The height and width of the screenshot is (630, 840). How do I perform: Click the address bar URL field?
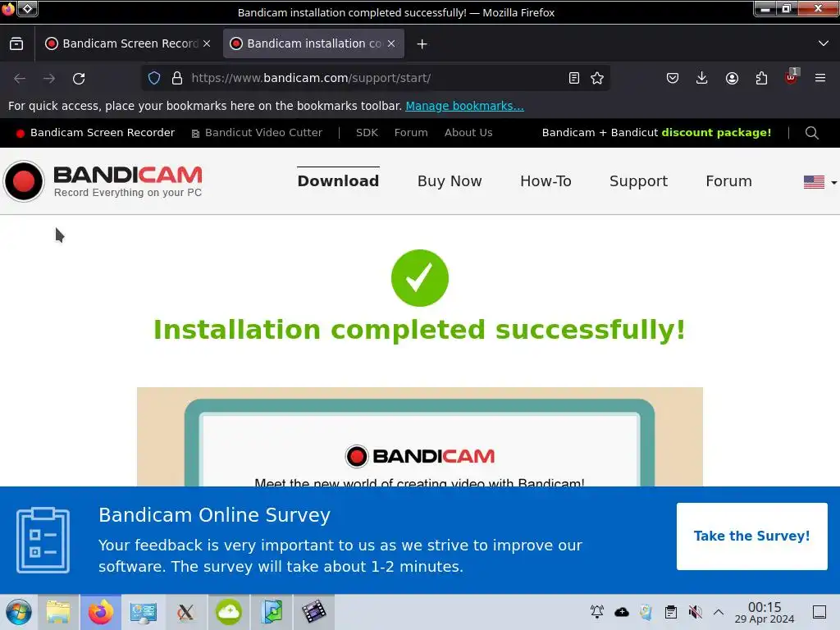coord(375,78)
